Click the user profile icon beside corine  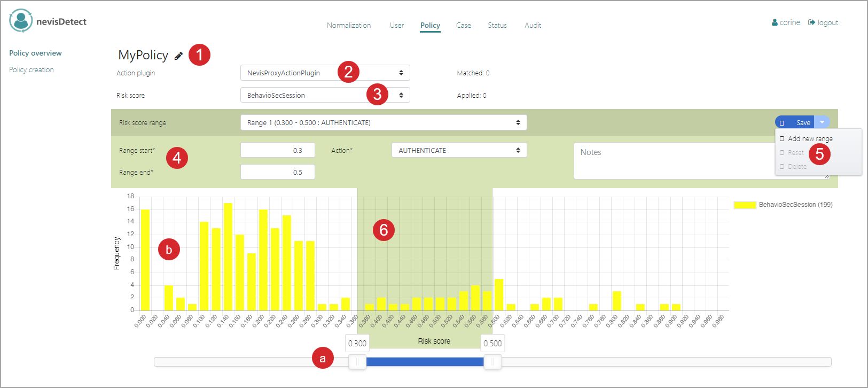[x=775, y=22]
